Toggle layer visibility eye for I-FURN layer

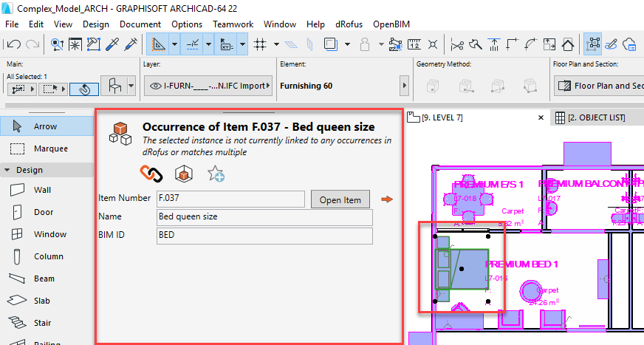tap(155, 86)
